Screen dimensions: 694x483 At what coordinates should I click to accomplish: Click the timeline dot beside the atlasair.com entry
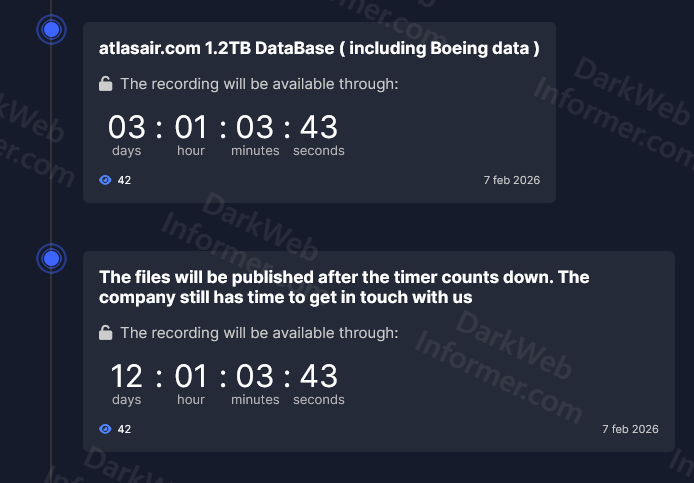pos(51,30)
